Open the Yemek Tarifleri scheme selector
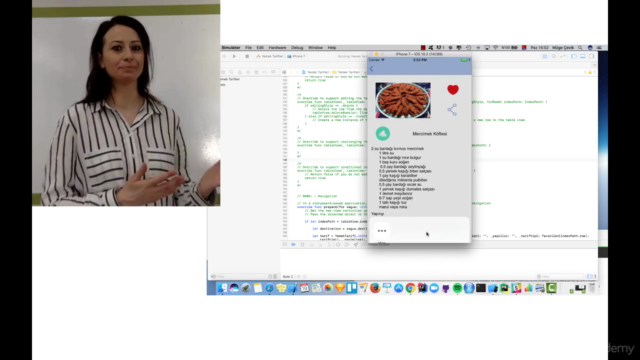The width and height of the screenshot is (640, 360). [269, 56]
